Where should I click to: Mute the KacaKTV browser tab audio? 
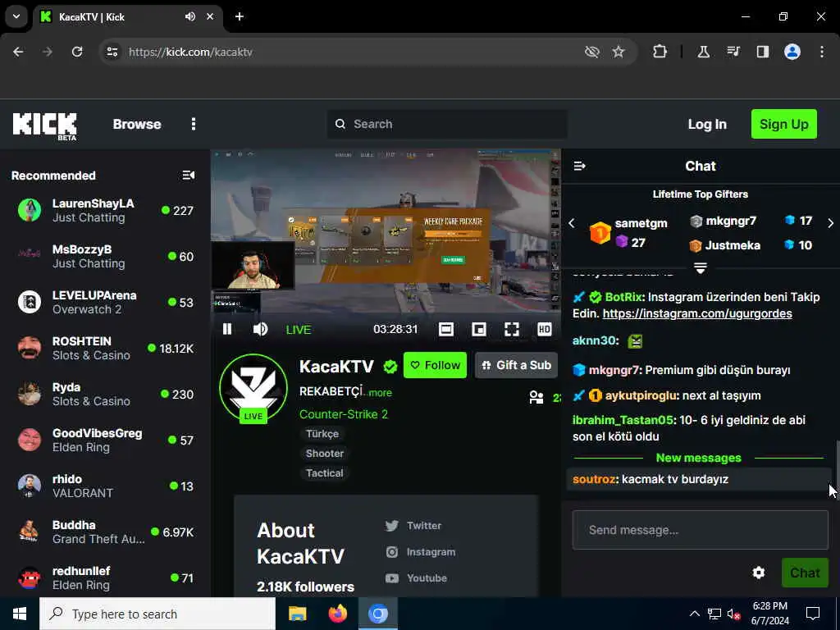[x=190, y=16]
